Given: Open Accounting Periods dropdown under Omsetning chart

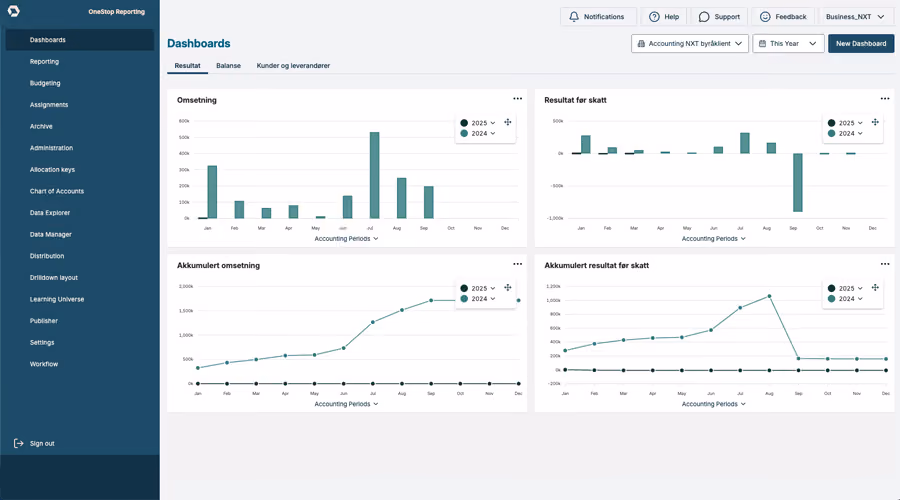Looking at the screenshot, I should [346, 239].
